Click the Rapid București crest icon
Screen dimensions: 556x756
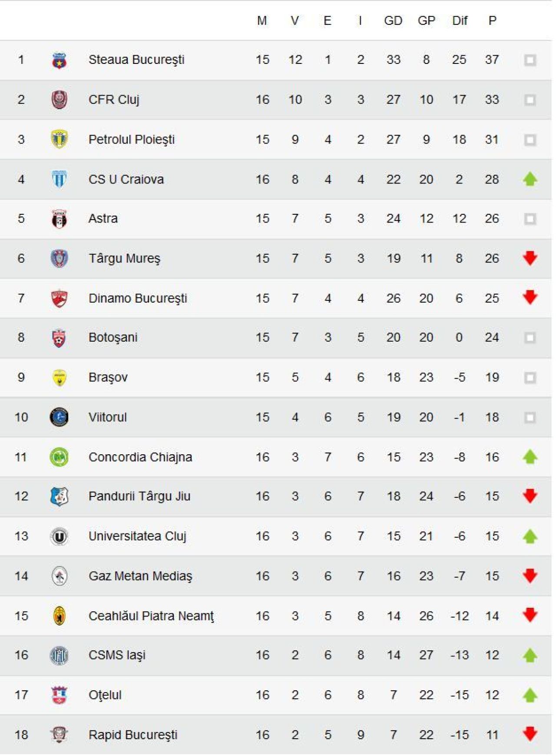tap(59, 735)
